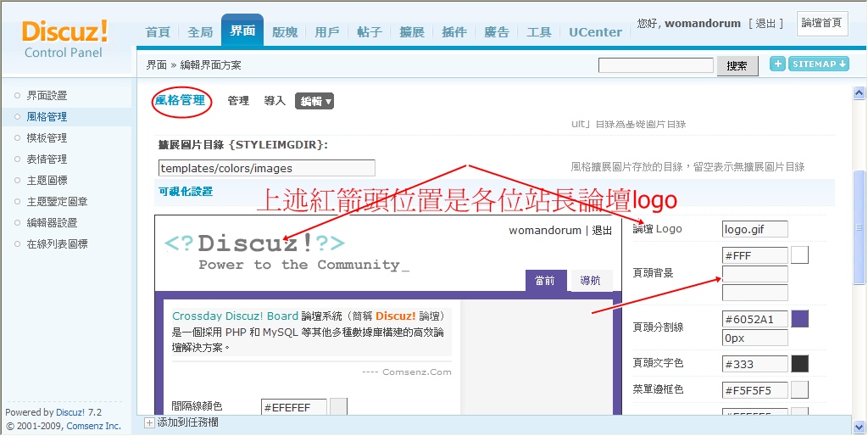This screenshot has height=436, width=868.
Task: Select the 界面 menu tab
Action: [242, 31]
